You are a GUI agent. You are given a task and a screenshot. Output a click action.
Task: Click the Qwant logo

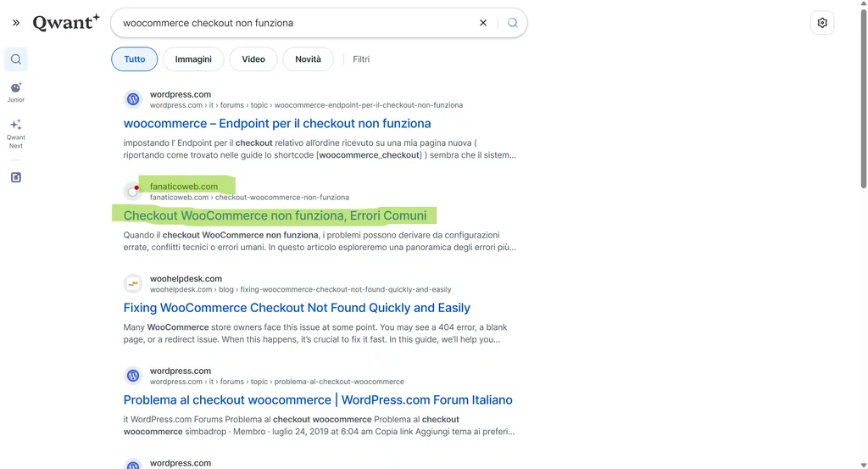click(66, 23)
